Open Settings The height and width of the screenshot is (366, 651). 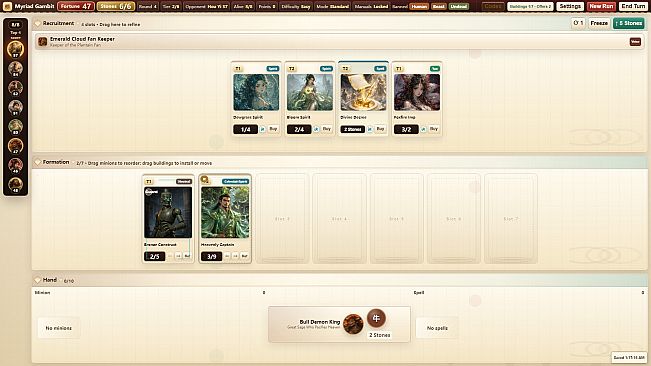(x=570, y=6)
